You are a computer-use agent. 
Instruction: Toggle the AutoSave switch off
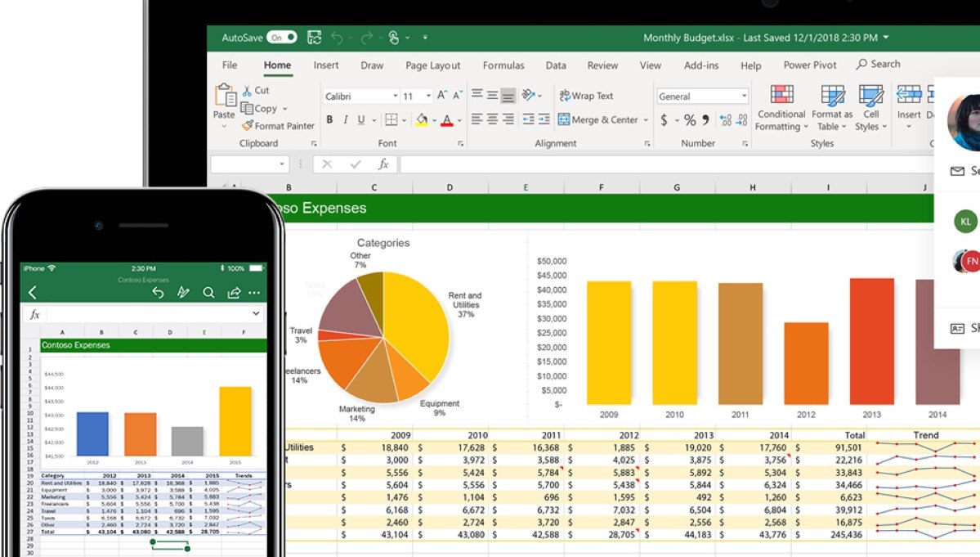point(281,38)
